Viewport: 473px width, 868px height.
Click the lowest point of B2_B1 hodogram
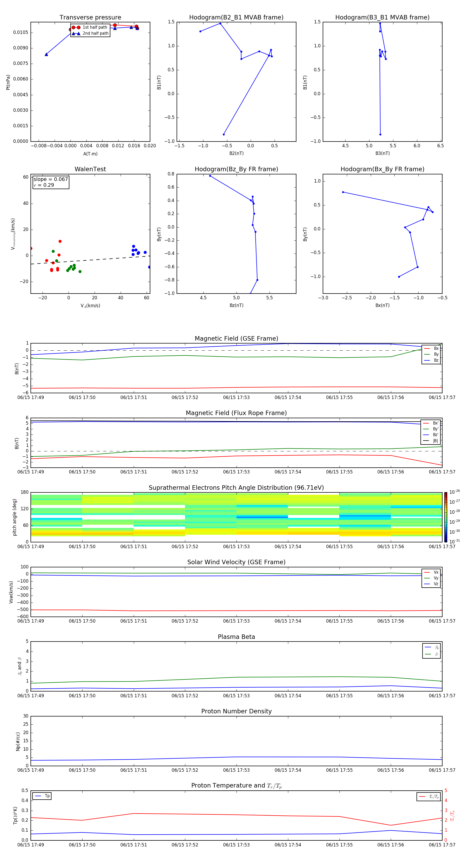pyautogui.click(x=224, y=134)
